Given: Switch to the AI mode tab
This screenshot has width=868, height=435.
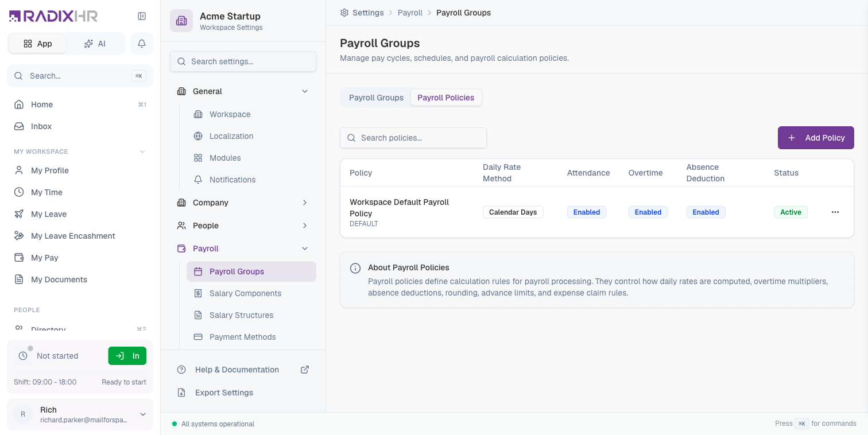Looking at the screenshot, I should pyautogui.click(x=95, y=44).
